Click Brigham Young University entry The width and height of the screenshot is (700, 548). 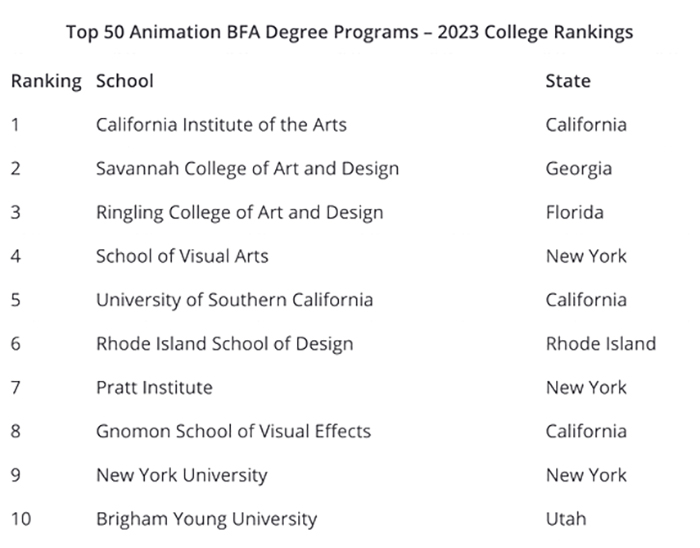[x=207, y=519]
